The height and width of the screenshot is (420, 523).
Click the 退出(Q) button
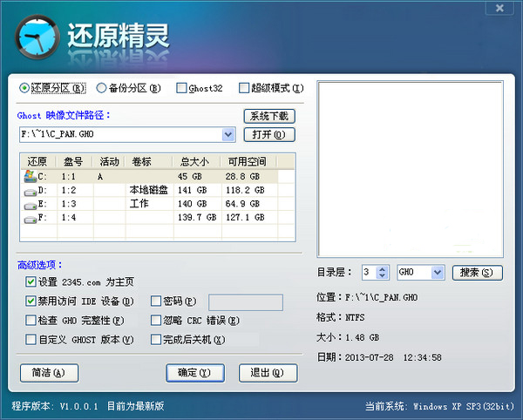[x=268, y=373]
